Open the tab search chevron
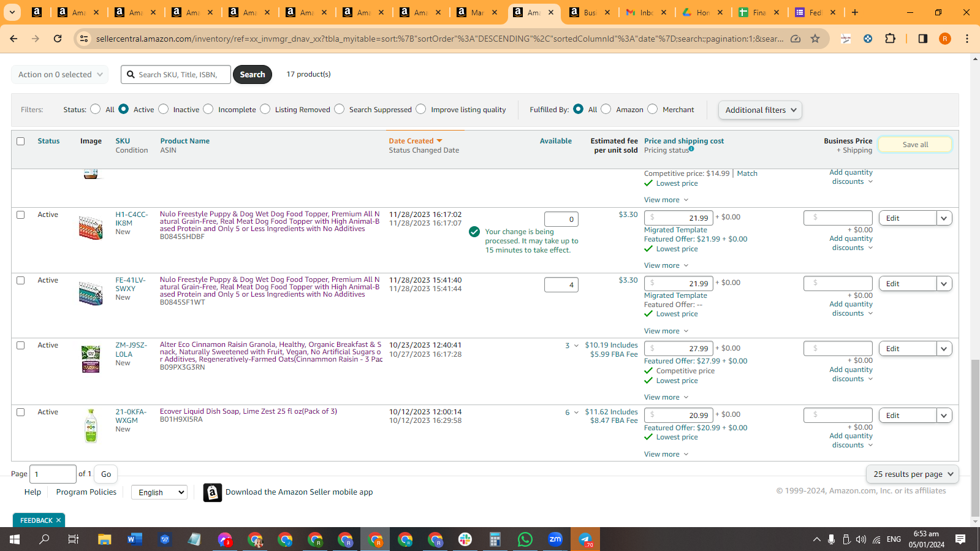Viewport: 980px width, 551px height. pyautogui.click(x=12, y=12)
